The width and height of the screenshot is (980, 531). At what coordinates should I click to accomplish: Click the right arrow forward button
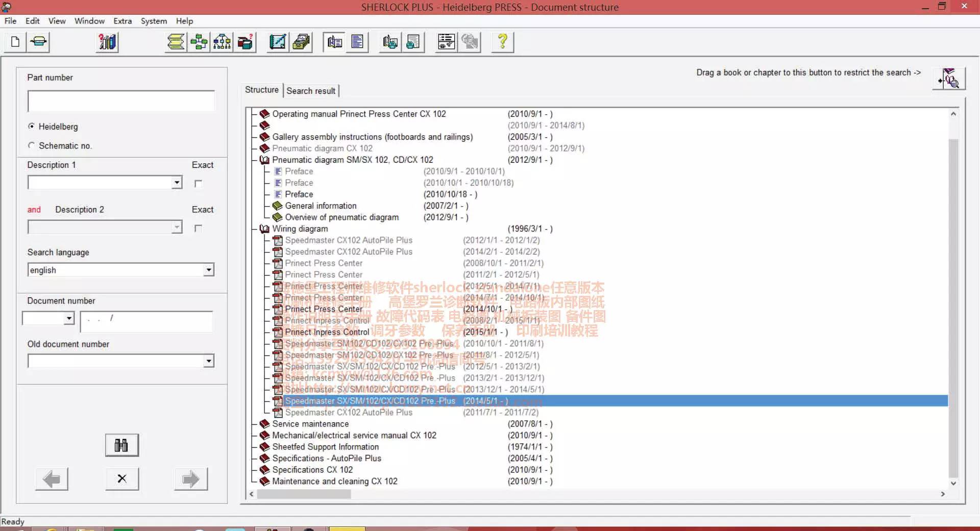pos(191,479)
